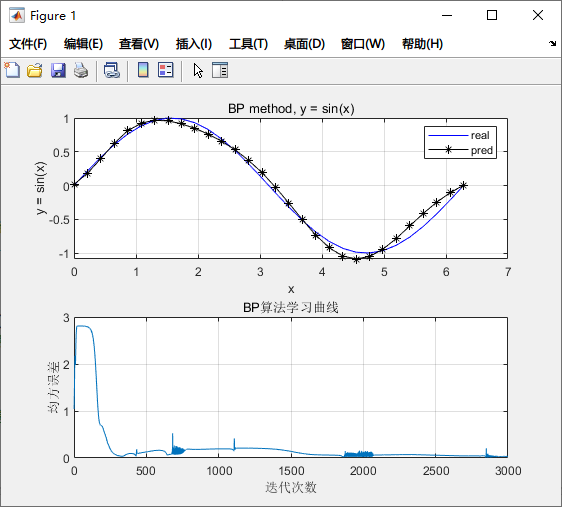Screen dimensions: 562x507
Task: Click the 'y = sin(x)' y-axis label
Action: [41, 188]
